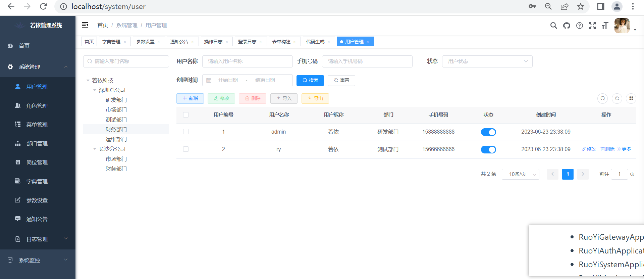This screenshot has width=644, height=279.
Task: Open 菜单管理 in sidebar
Action: [38, 125]
